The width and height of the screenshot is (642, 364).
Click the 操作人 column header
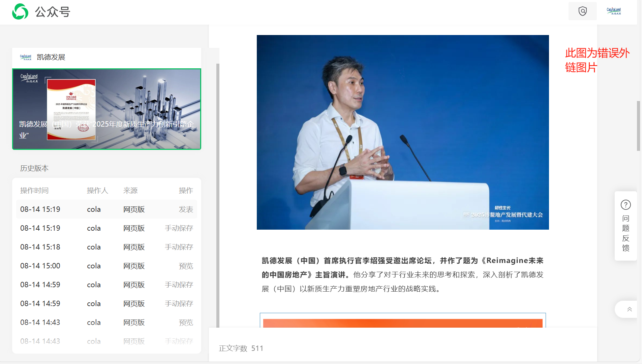point(97,191)
